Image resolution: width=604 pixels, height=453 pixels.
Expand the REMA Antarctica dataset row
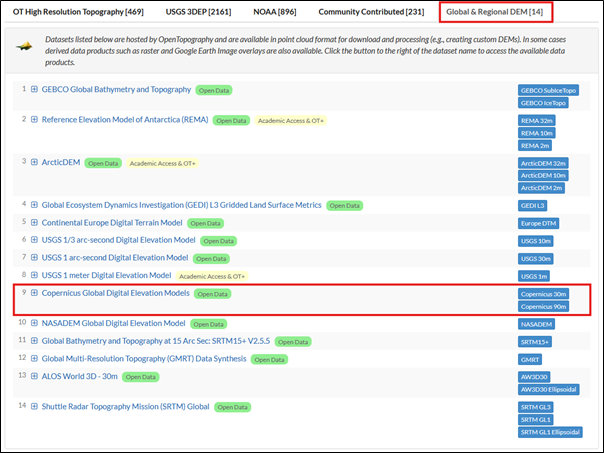34,119
